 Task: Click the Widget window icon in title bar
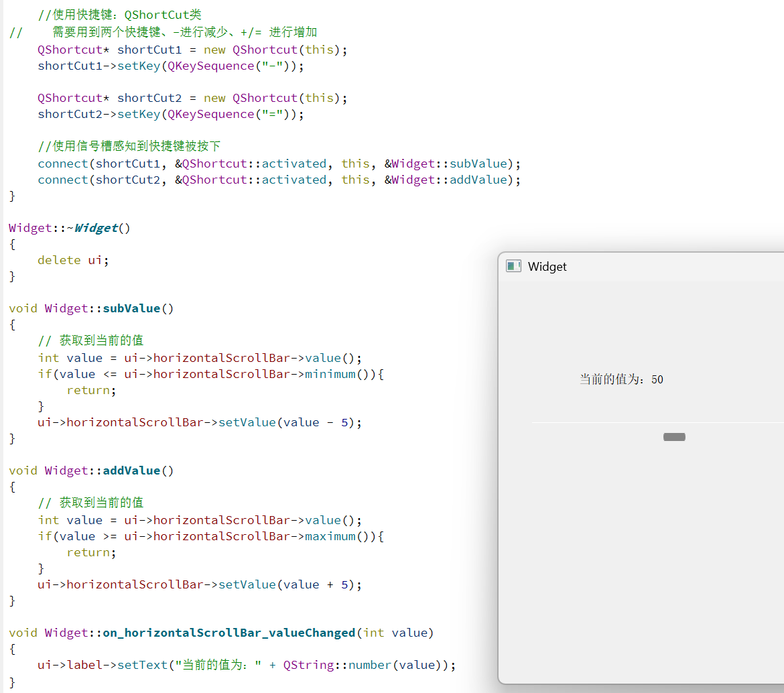(513, 266)
